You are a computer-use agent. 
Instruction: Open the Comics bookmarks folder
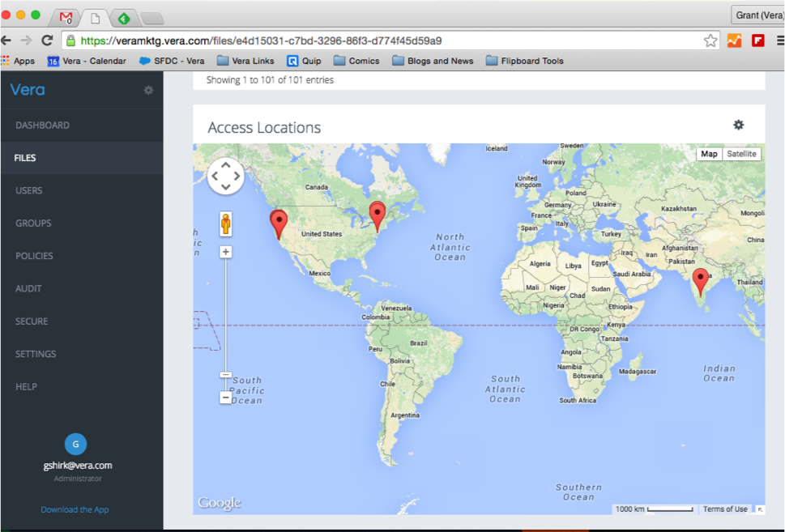356,61
